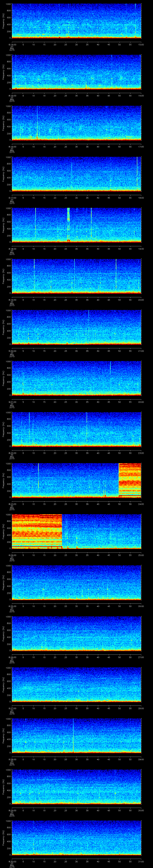Select the 24:00 end time label
153x868 pixels.
[x=141, y=504]
